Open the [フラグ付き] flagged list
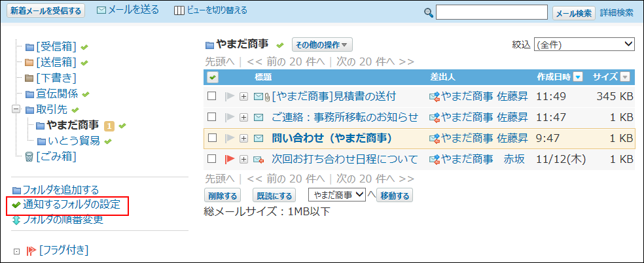 tap(63, 249)
